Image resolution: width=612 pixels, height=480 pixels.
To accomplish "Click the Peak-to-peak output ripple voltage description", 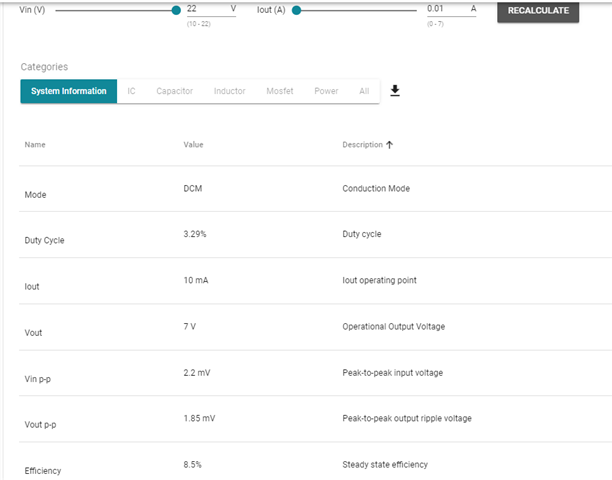I will pyautogui.click(x=407, y=418).
